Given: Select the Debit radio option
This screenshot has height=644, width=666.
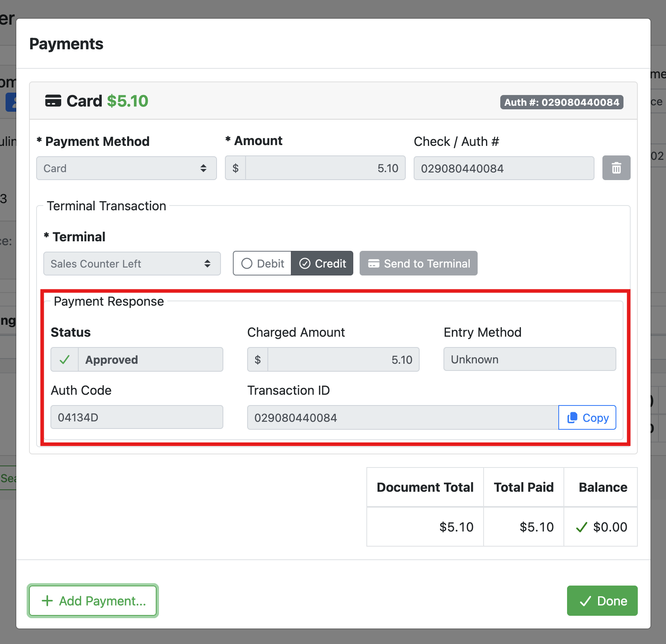Looking at the screenshot, I should (263, 264).
